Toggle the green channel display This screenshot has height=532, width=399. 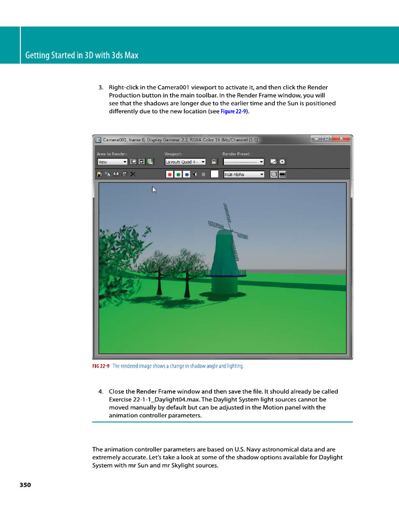point(178,175)
